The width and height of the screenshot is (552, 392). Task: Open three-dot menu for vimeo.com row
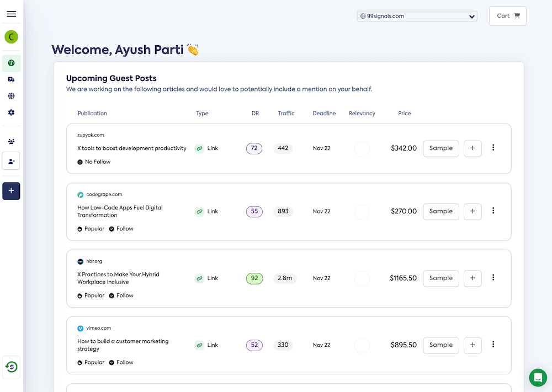pyautogui.click(x=493, y=345)
